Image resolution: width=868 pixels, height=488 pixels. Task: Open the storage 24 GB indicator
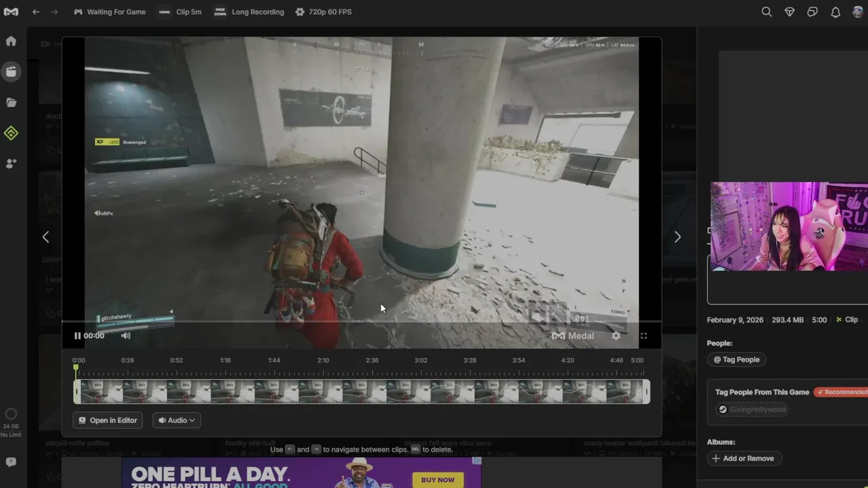click(x=11, y=422)
